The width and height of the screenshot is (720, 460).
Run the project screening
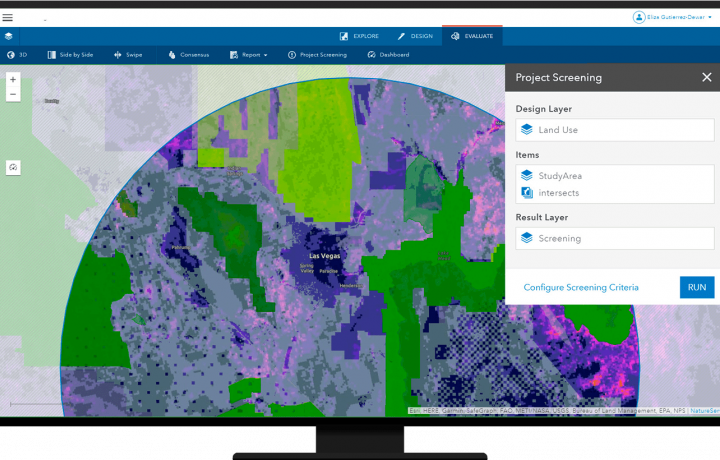pyautogui.click(x=697, y=287)
